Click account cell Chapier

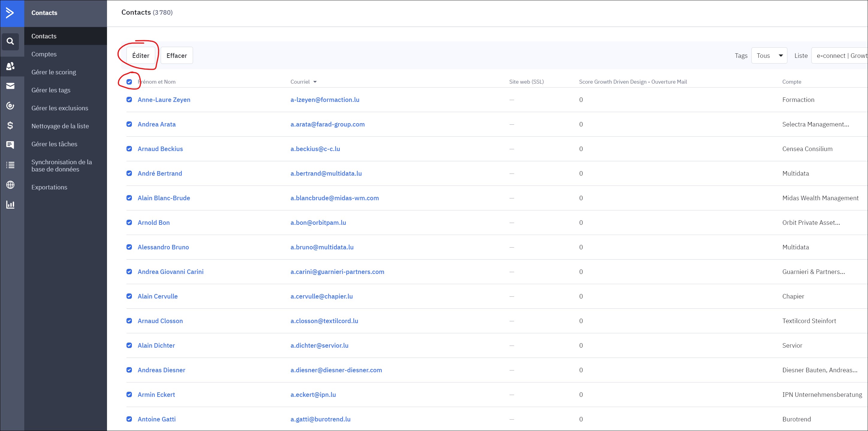793,296
